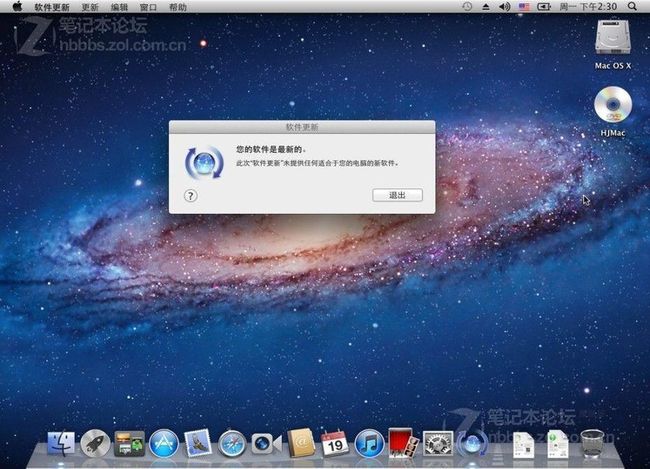Image resolution: width=650 pixels, height=469 pixels.
Task: Click the clock showing 周一 下午2:30
Action: [x=588, y=7]
